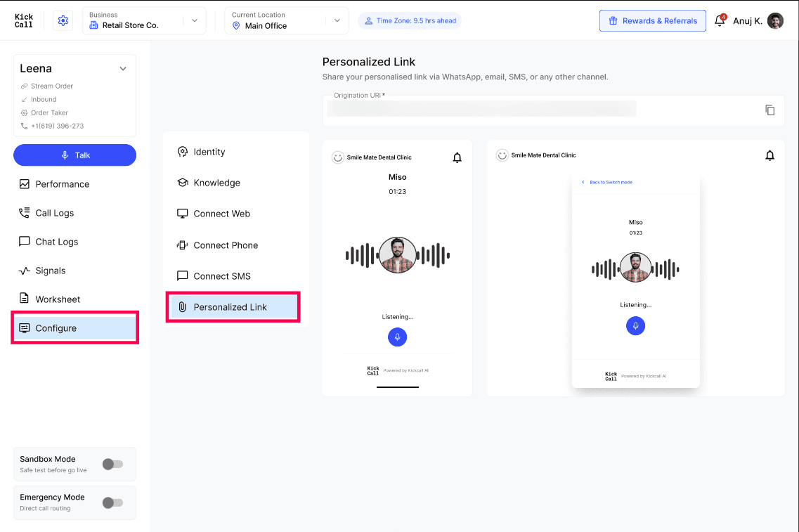Click the settings gear icon beside Kick Call logo
799x532 pixels.
pyautogui.click(x=63, y=21)
